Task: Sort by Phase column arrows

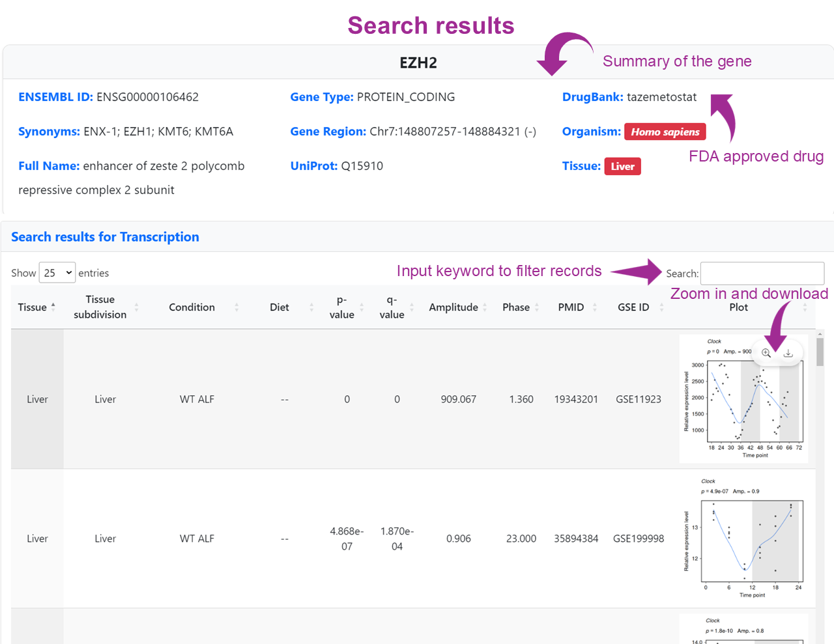Action: pyautogui.click(x=537, y=307)
